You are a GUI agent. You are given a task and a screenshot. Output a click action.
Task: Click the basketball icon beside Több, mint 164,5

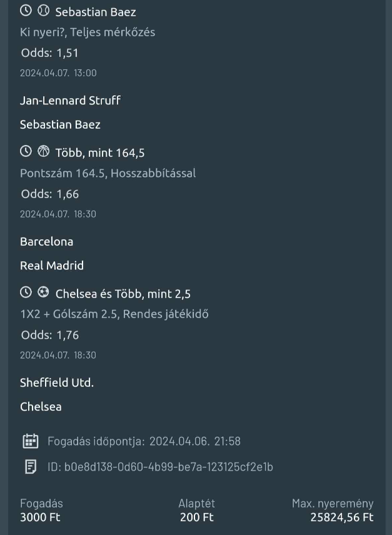pos(43,151)
